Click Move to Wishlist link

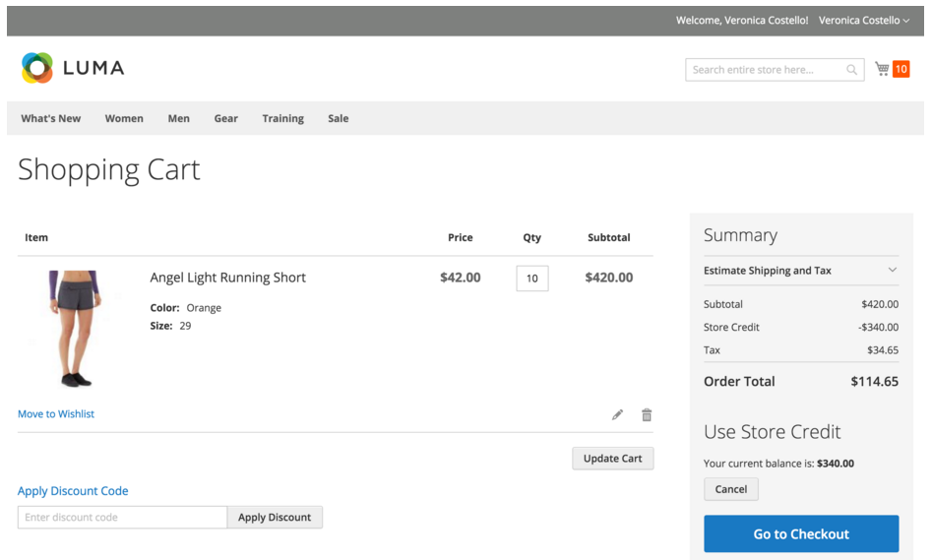[x=56, y=413]
